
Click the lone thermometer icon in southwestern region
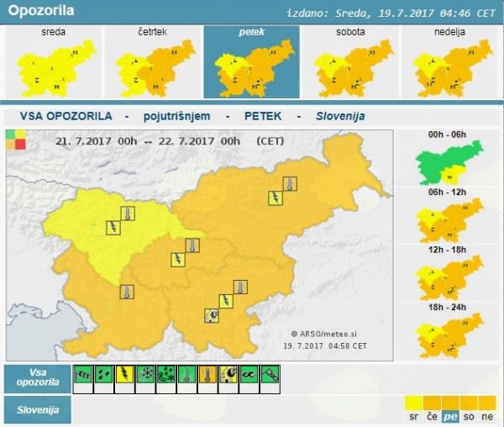coord(127,292)
